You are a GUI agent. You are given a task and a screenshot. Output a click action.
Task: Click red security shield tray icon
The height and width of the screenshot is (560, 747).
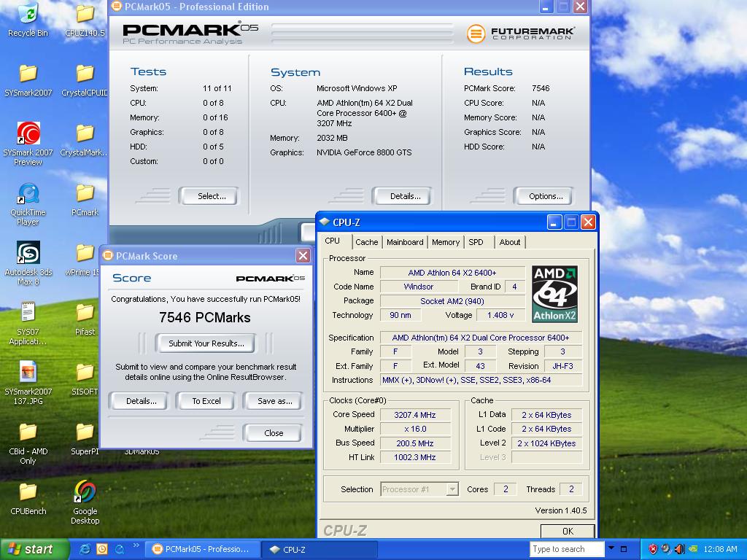pyautogui.click(x=653, y=549)
